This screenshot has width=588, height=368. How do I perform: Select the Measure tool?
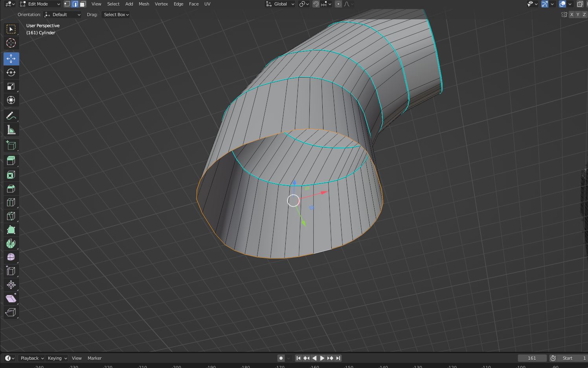pos(11,130)
